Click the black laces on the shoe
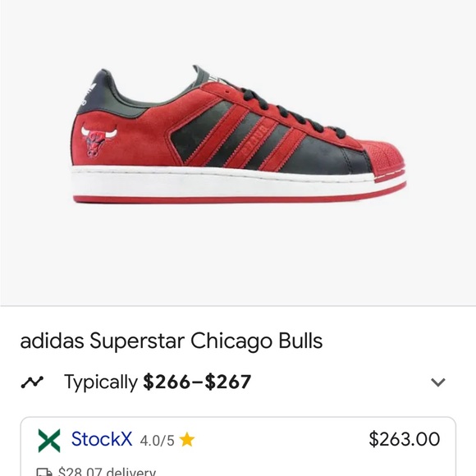 [x=293, y=112]
